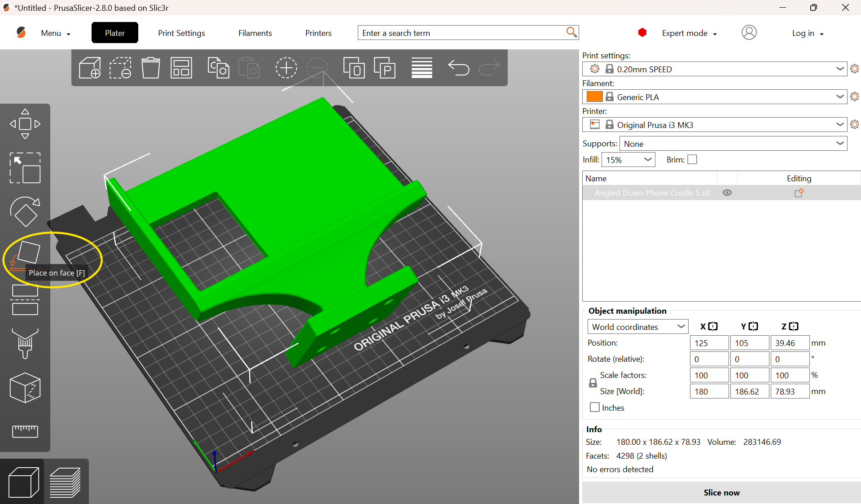
Task: Open the Expert mode dropdown
Action: pyautogui.click(x=690, y=33)
